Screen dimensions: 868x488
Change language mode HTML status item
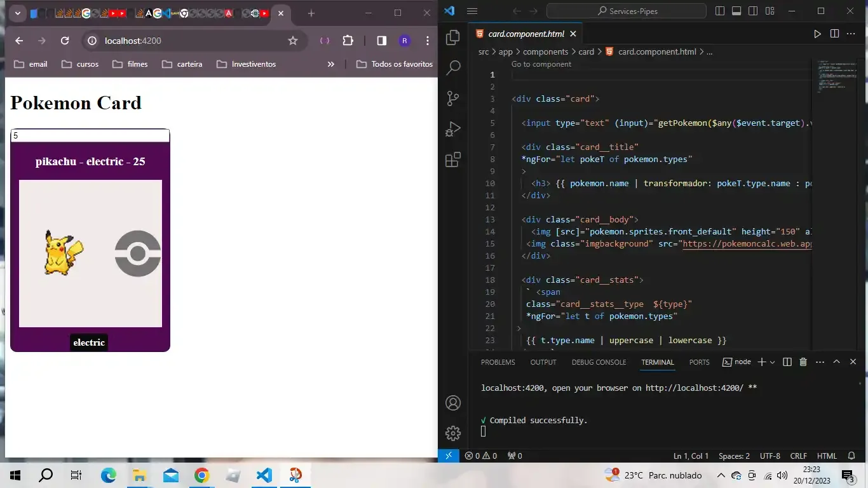click(x=827, y=456)
